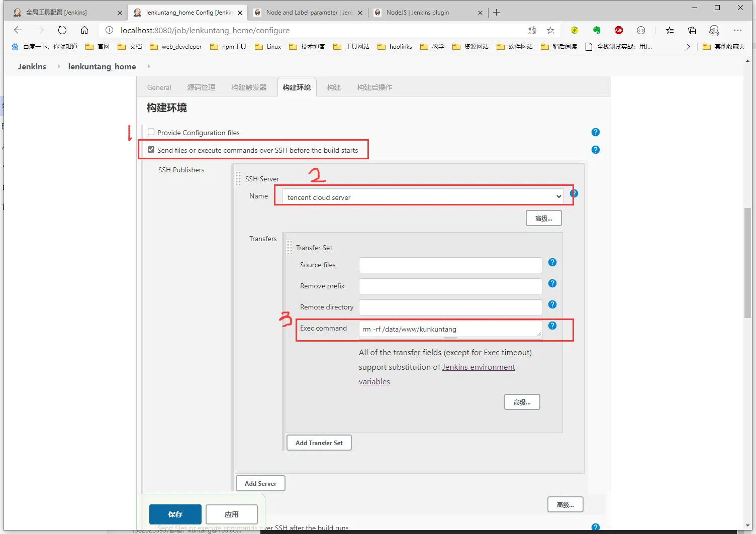Click the site information icon near URL
This screenshot has height=534, width=756.
tap(109, 30)
